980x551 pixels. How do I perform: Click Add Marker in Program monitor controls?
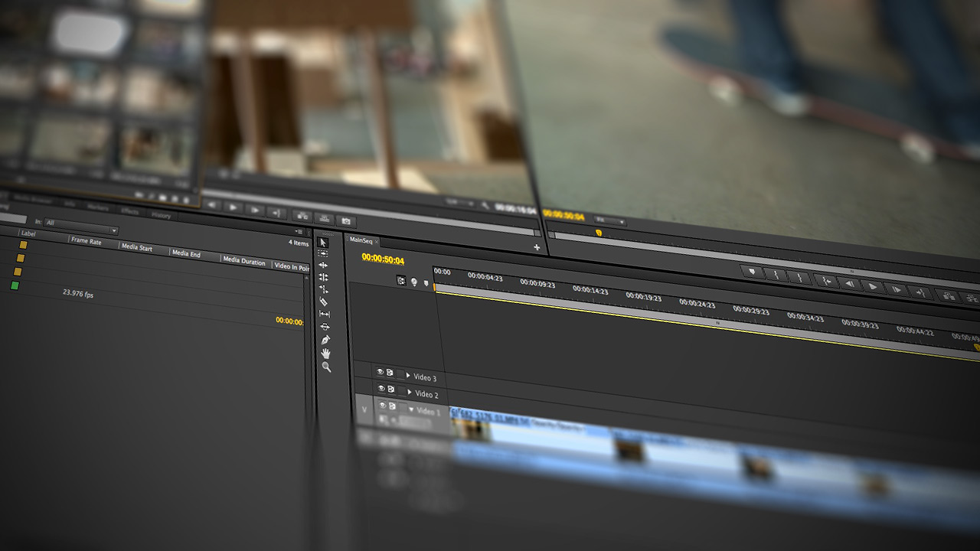[753, 271]
